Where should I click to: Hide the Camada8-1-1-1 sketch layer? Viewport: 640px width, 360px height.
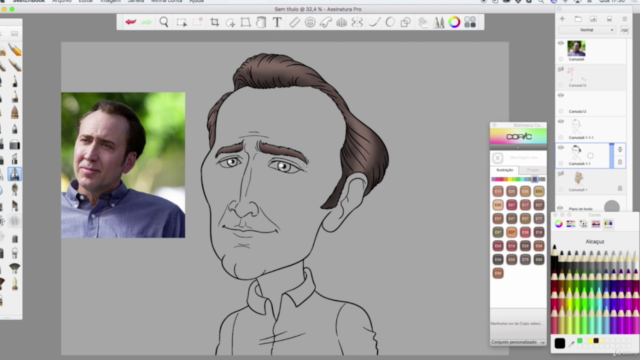[x=561, y=122]
